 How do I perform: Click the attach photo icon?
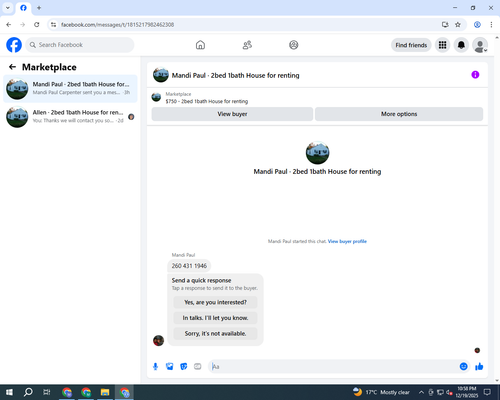(x=170, y=367)
